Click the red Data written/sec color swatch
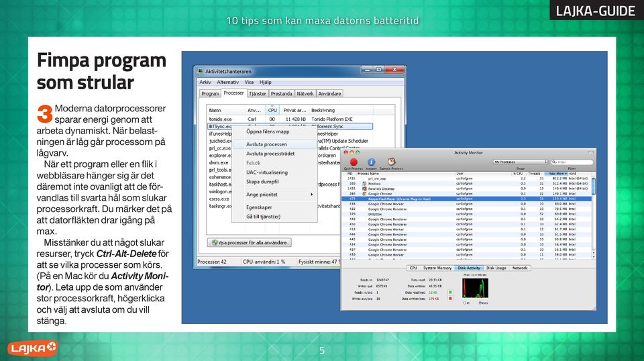The height and width of the screenshot is (361, 644). click(450, 299)
